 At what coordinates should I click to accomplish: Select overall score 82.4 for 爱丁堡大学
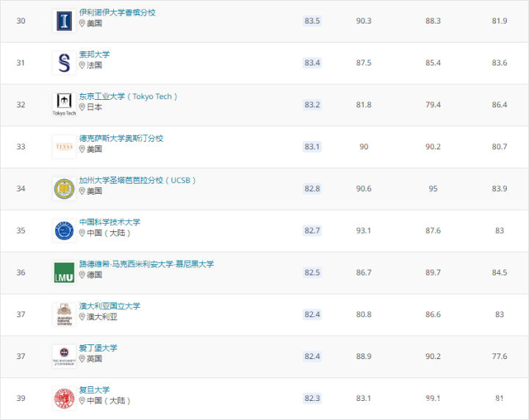pos(312,356)
